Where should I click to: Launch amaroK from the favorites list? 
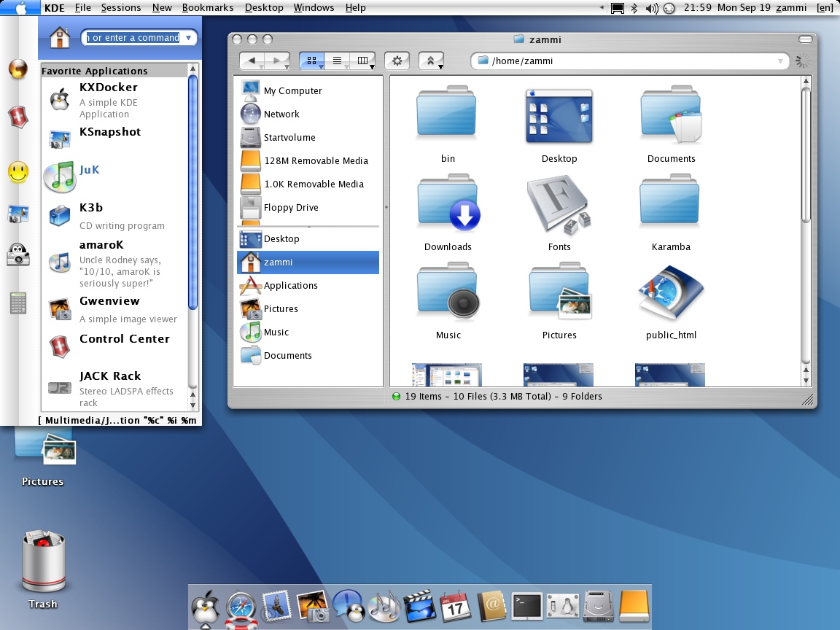coord(114,263)
